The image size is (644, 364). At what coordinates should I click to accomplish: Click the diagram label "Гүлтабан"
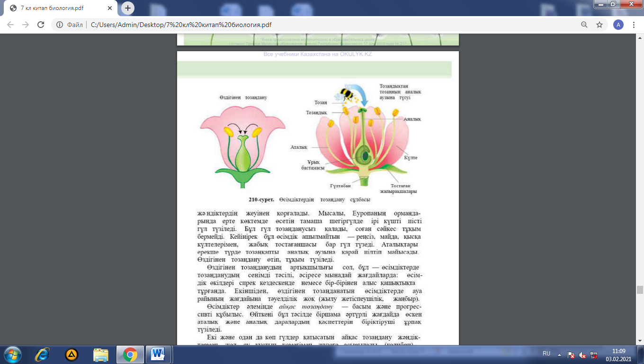(x=340, y=186)
